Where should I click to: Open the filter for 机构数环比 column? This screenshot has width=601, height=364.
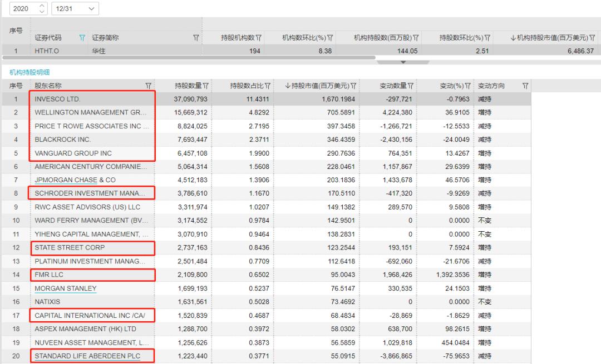point(331,38)
